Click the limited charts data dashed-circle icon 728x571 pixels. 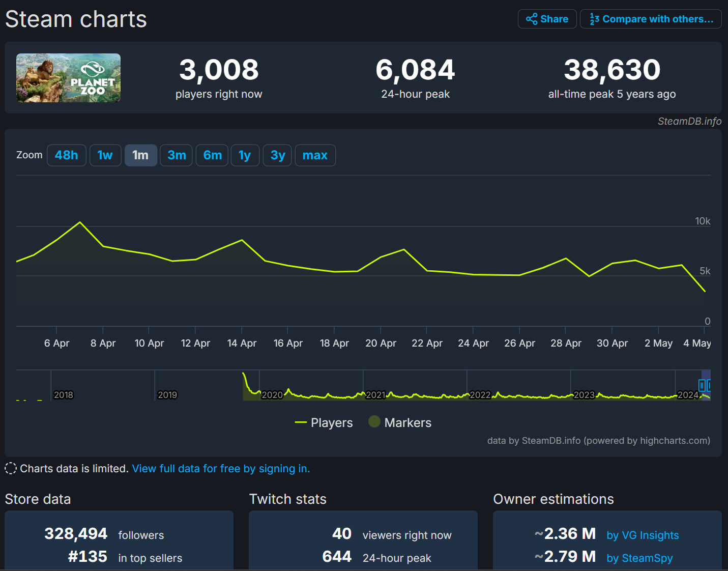click(11, 468)
